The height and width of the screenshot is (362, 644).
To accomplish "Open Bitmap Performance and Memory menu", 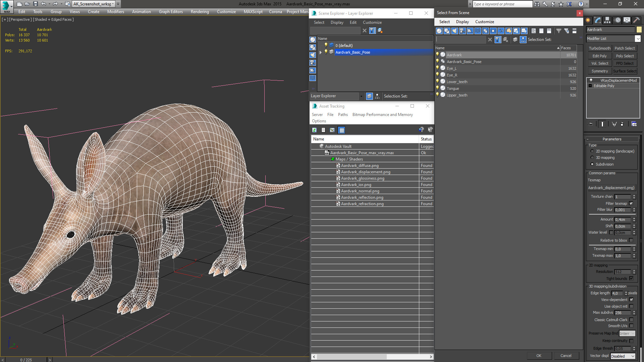I will tap(382, 115).
